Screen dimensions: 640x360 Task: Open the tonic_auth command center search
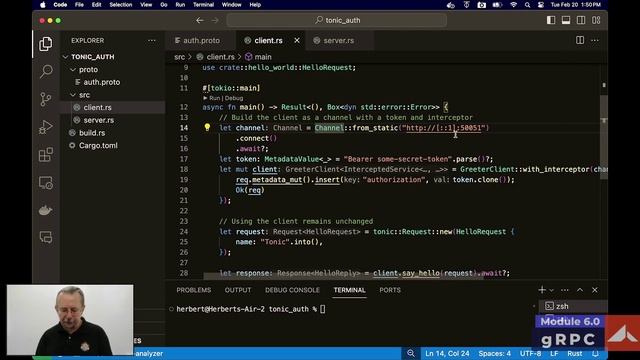tap(337, 20)
